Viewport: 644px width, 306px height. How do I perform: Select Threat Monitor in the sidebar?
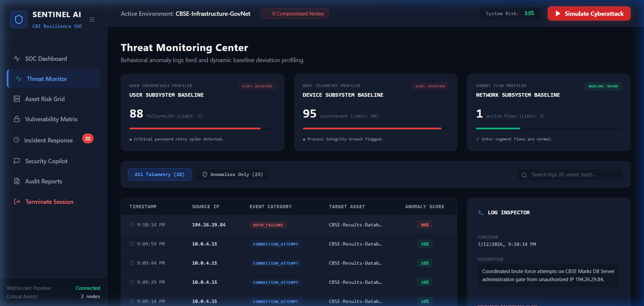click(x=54, y=79)
